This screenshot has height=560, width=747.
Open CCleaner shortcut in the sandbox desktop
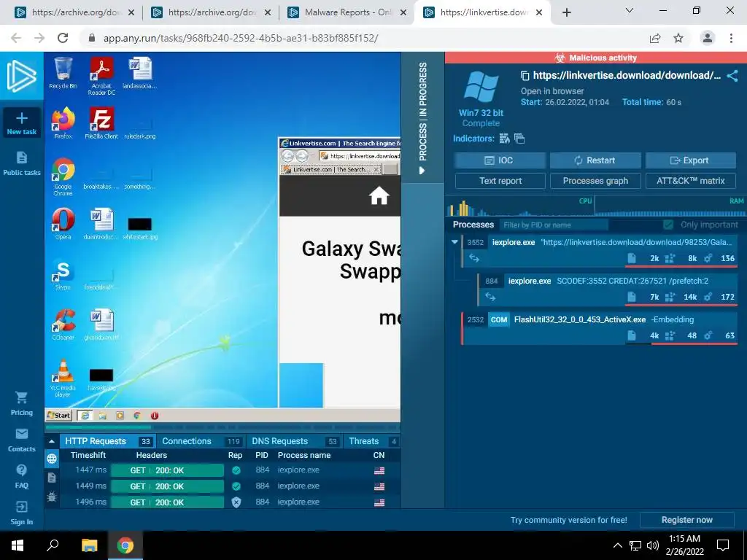pyautogui.click(x=63, y=324)
